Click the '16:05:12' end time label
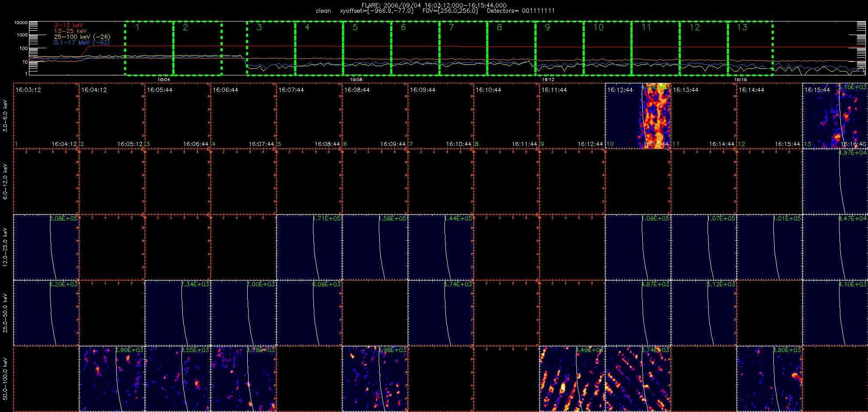Screen dimensions: 868x412 click(x=130, y=144)
